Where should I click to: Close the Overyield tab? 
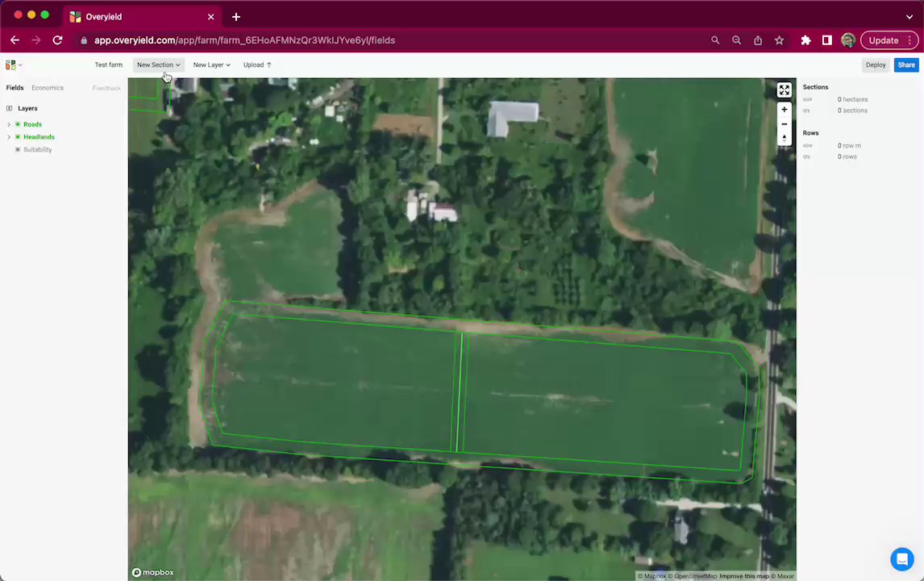pos(210,16)
